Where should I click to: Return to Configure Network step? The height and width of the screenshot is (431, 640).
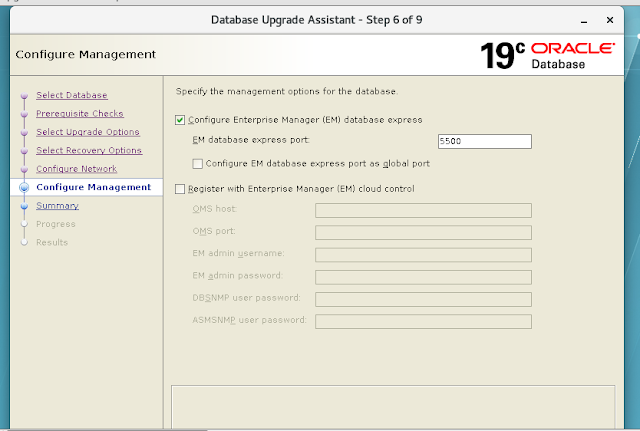tap(76, 169)
